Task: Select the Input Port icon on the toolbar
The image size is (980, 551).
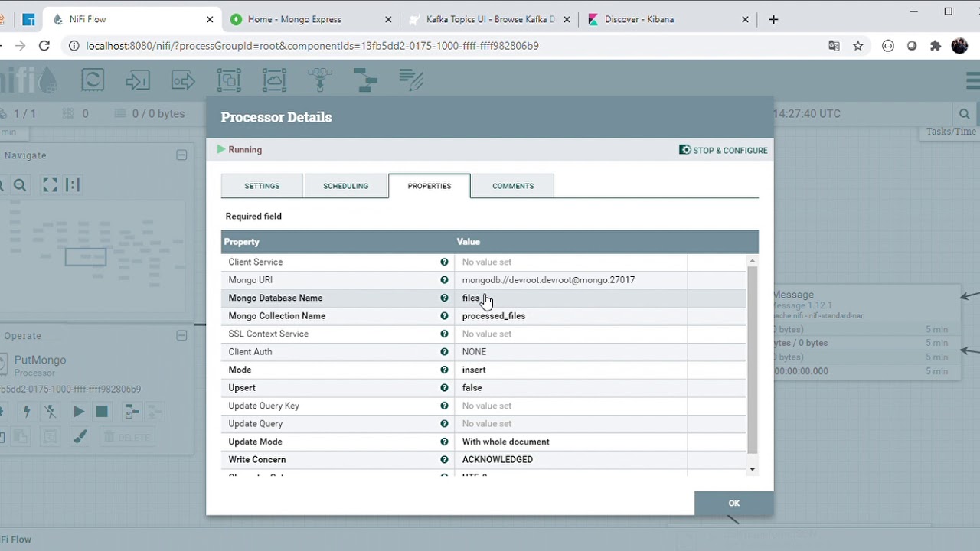Action: click(138, 80)
